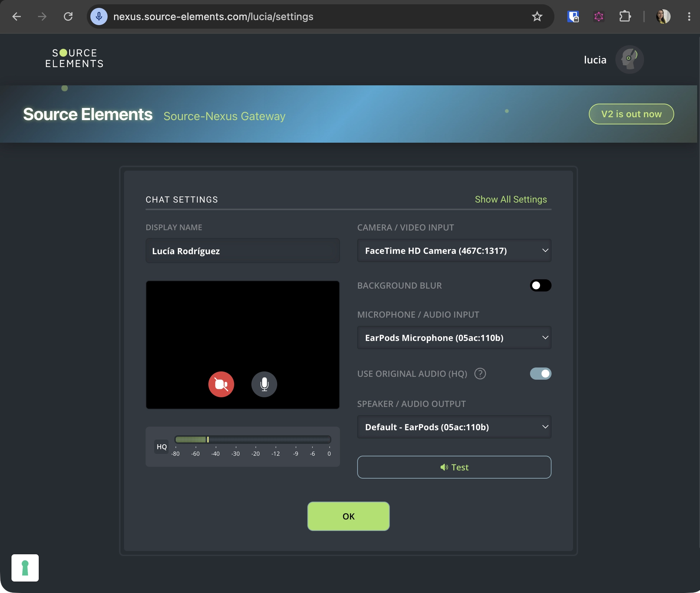The image size is (700, 593).
Task: Open the Bitwarden shield extension icon
Action: click(x=573, y=16)
